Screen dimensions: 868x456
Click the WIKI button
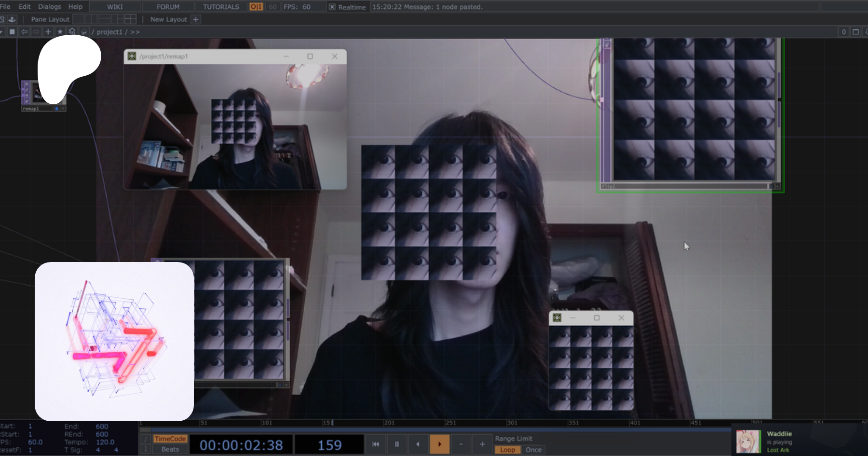point(115,7)
